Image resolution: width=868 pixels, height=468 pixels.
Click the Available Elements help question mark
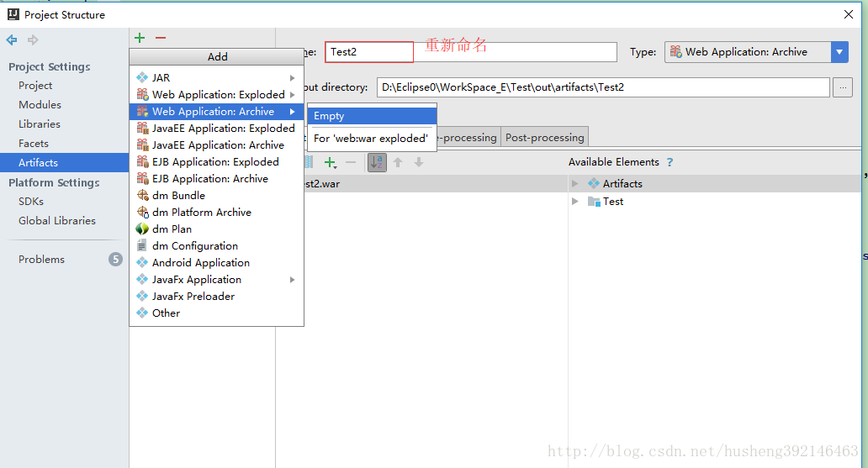click(670, 162)
